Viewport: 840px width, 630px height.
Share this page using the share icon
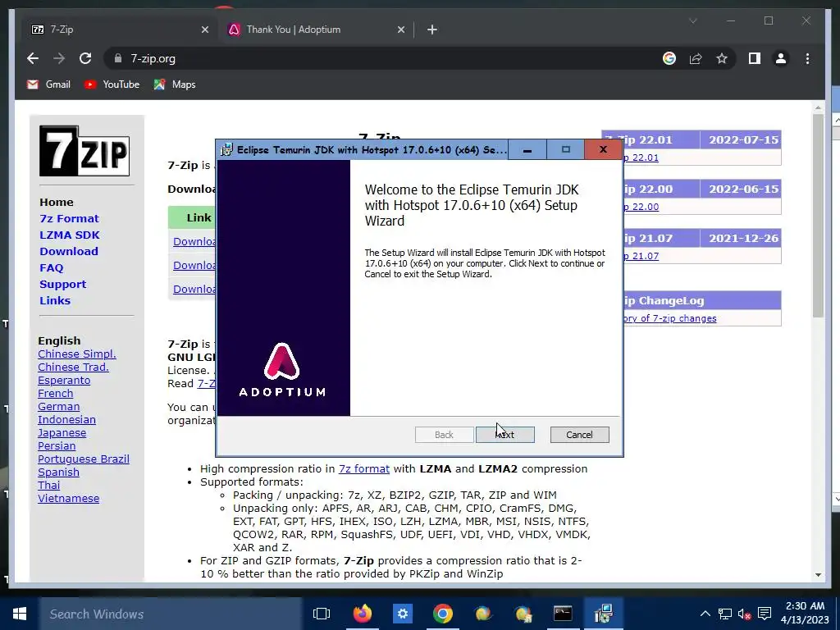coord(696,58)
